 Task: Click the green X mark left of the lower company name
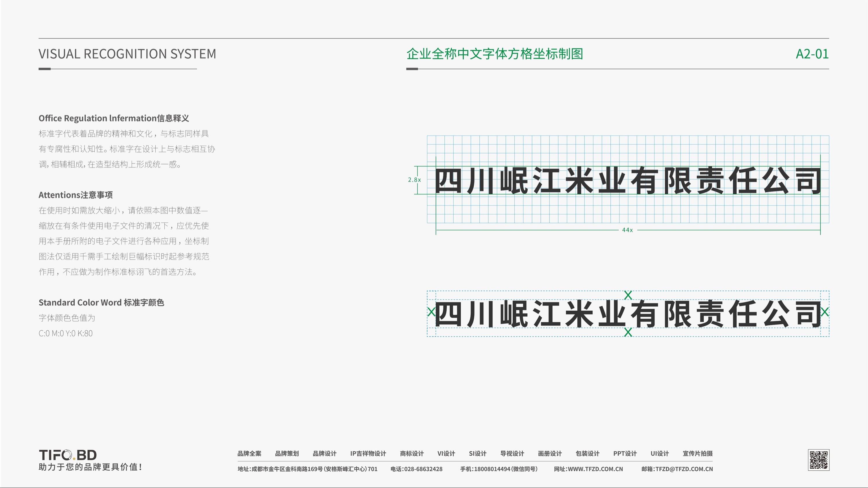pyautogui.click(x=431, y=312)
